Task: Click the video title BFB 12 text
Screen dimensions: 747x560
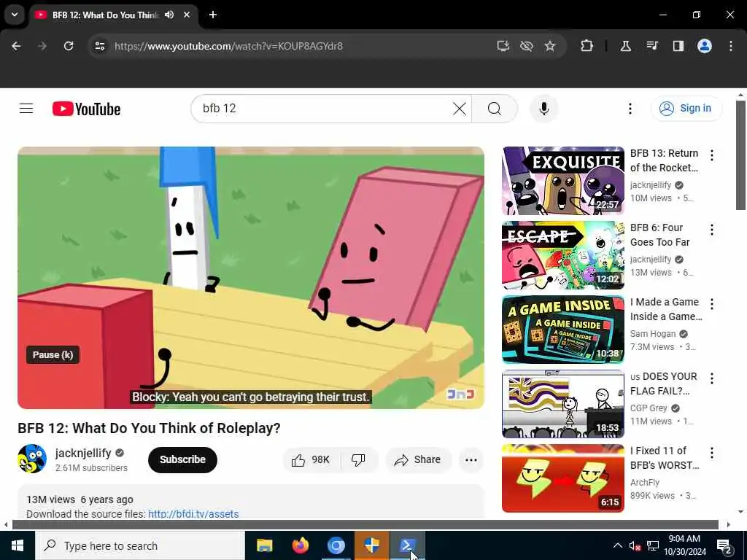Action: click(x=149, y=428)
